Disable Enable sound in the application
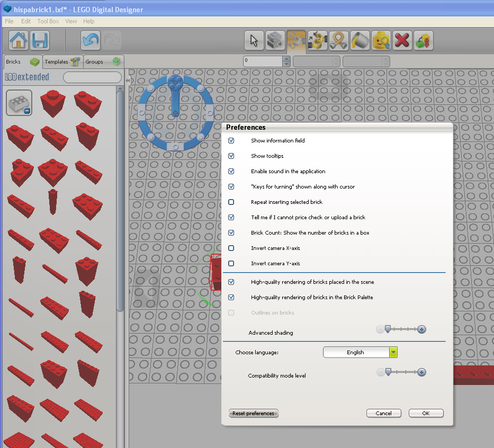The image size is (494, 448). (x=231, y=172)
